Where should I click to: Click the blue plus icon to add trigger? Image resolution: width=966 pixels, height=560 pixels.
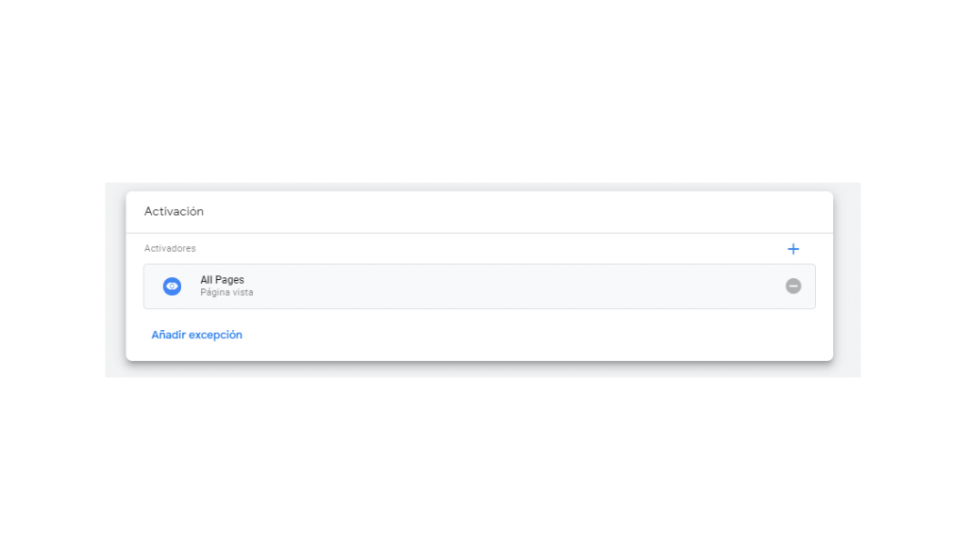point(792,249)
